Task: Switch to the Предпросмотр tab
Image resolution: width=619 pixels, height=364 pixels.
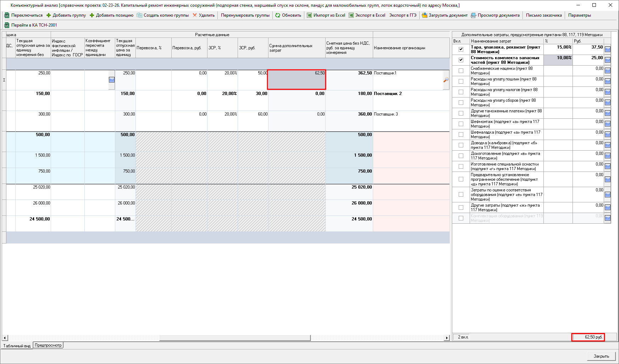Action: [48, 345]
